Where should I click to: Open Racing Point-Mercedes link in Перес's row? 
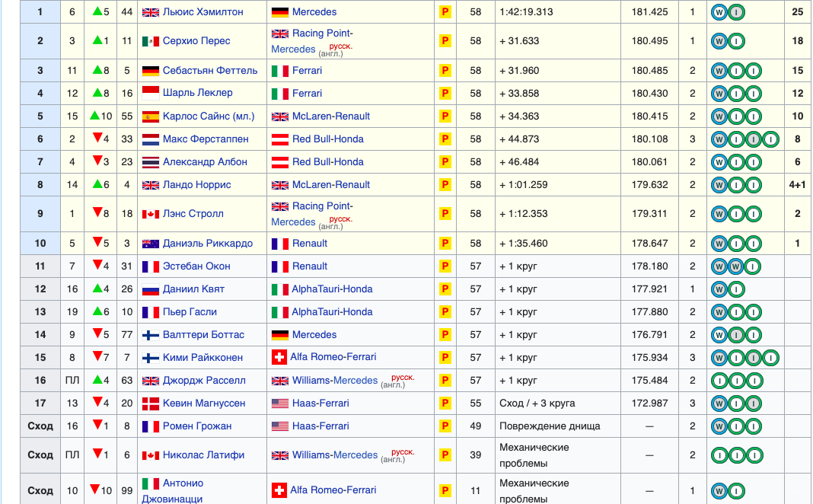click(x=312, y=41)
